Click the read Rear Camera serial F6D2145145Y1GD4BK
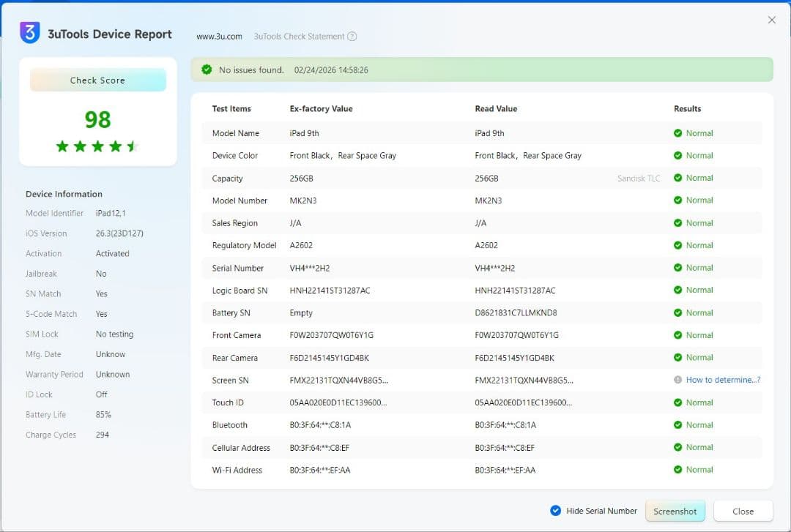Image resolution: width=791 pixels, height=532 pixels. point(515,358)
